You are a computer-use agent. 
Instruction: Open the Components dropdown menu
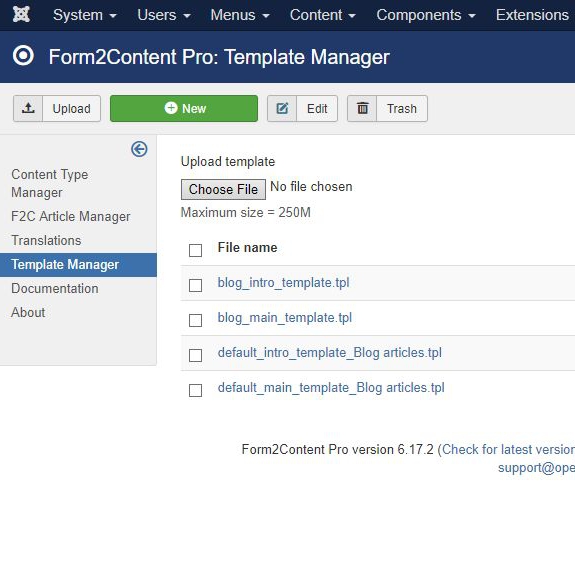point(426,15)
